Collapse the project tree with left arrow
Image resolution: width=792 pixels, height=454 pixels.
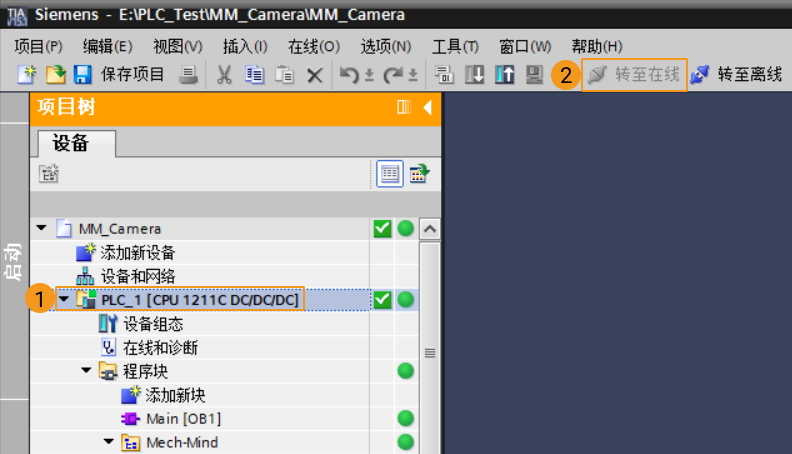[x=428, y=107]
